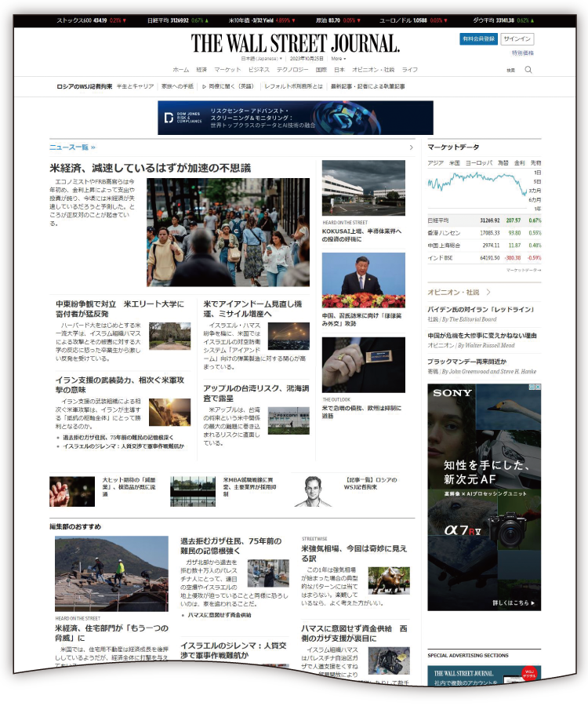Play 同僚に聞く（英語） audio link
588x706 pixels.
[x=227, y=86]
